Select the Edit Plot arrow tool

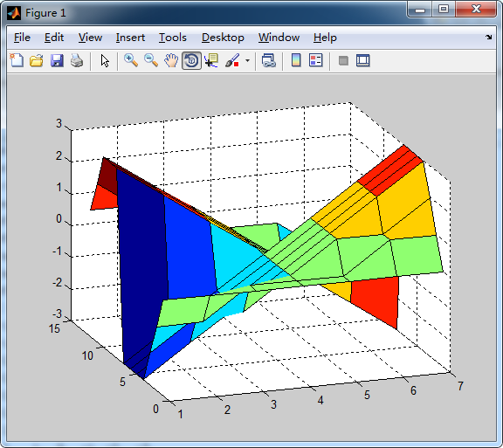point(105,60)
